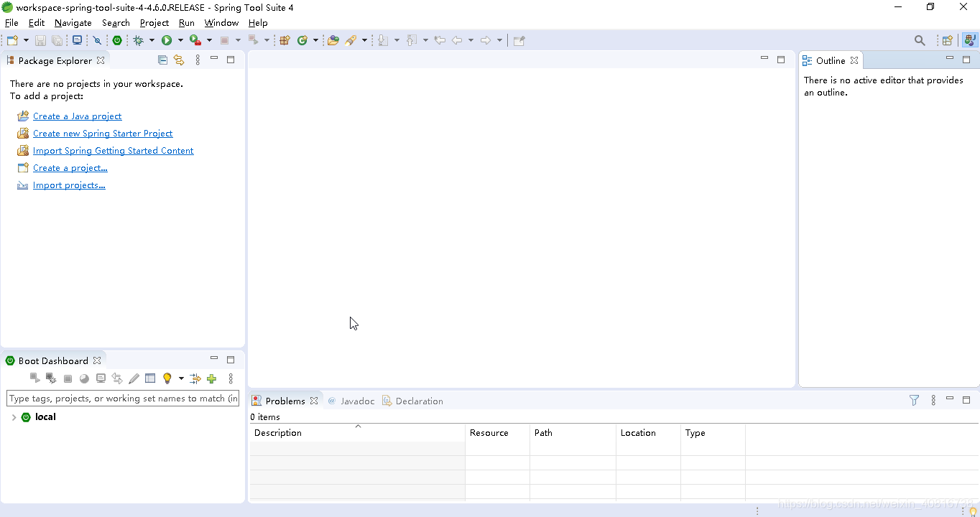Click the green Boot Dashboard toolbar icon

pos(117,40)
